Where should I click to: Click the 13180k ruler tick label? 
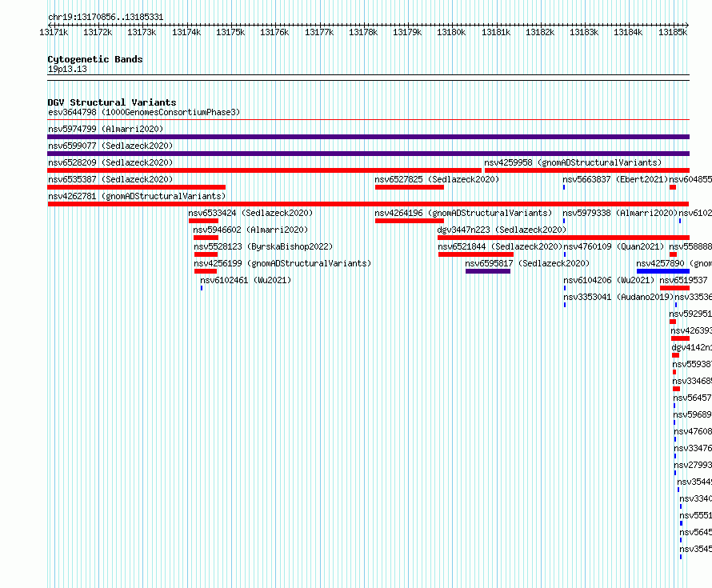point(451,33)
